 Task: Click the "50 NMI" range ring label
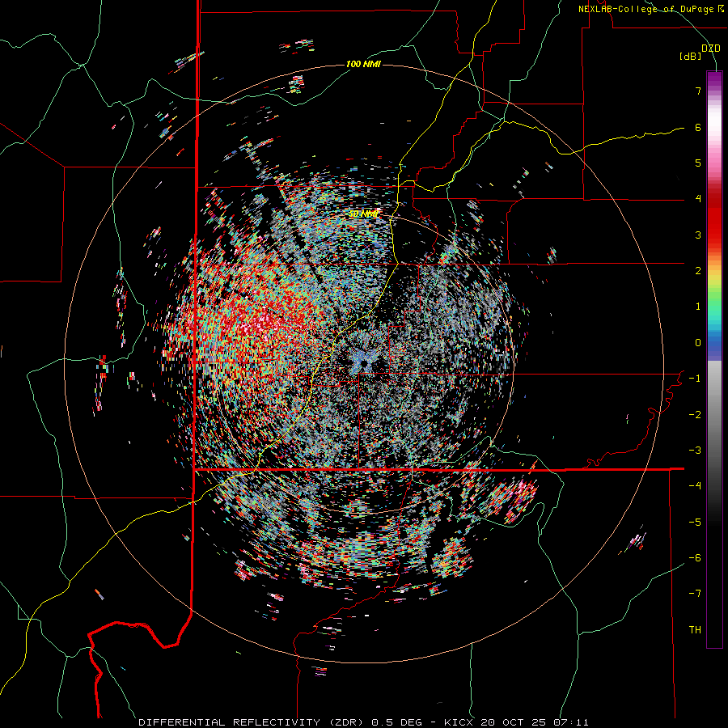tap(363, 214)
